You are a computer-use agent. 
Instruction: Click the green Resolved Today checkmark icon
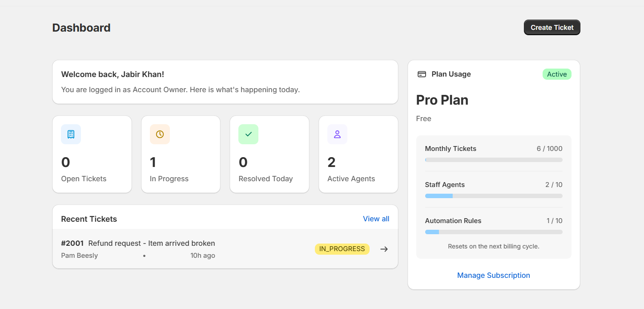coord(248,134)
